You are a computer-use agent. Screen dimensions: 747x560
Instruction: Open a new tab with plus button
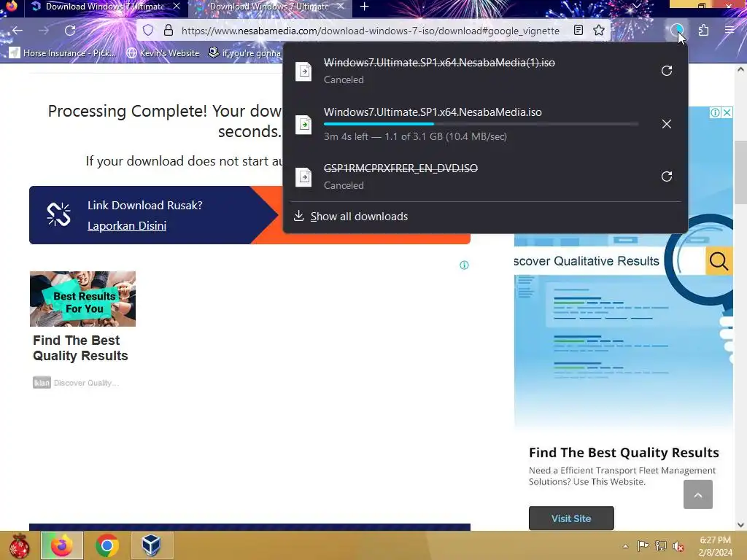(x=365, y=7)
